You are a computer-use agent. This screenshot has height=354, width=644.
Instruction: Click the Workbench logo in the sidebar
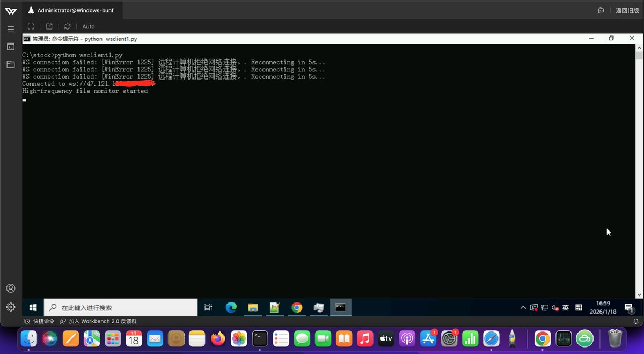[x=10, y=10]
